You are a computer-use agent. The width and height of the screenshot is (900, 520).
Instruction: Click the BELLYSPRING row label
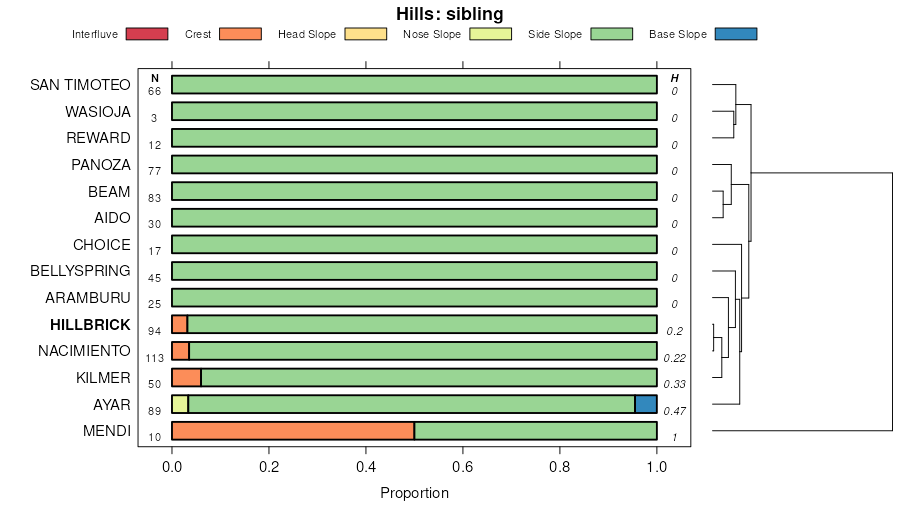click(80, 271)
